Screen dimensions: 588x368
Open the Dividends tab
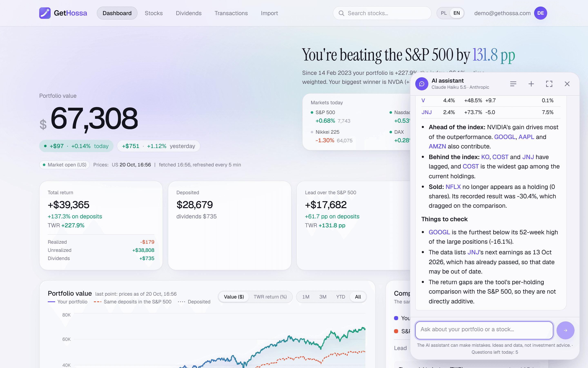pos(189,13)
